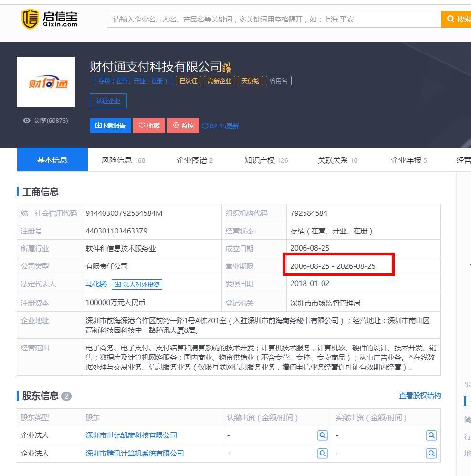The height and width of the screenshot is (476, 471).
Task: Click the 经营范围 business scope text
Action: coord(261,357)
